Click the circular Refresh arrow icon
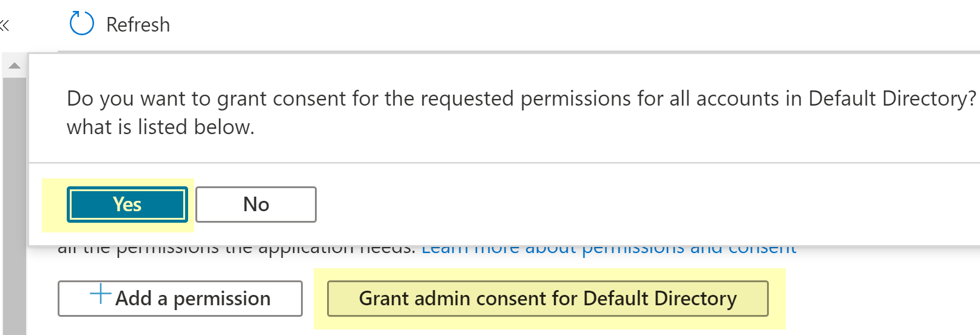 tap(81, 24)
